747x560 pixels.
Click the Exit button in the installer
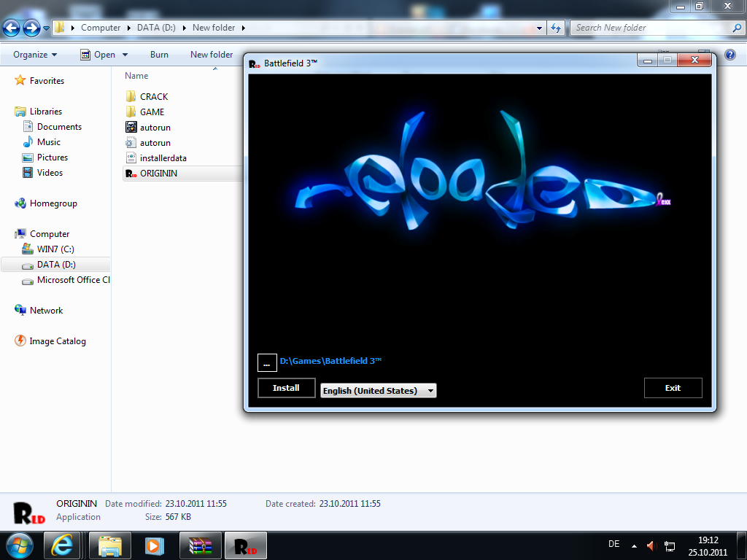click(x=673, y=388)
